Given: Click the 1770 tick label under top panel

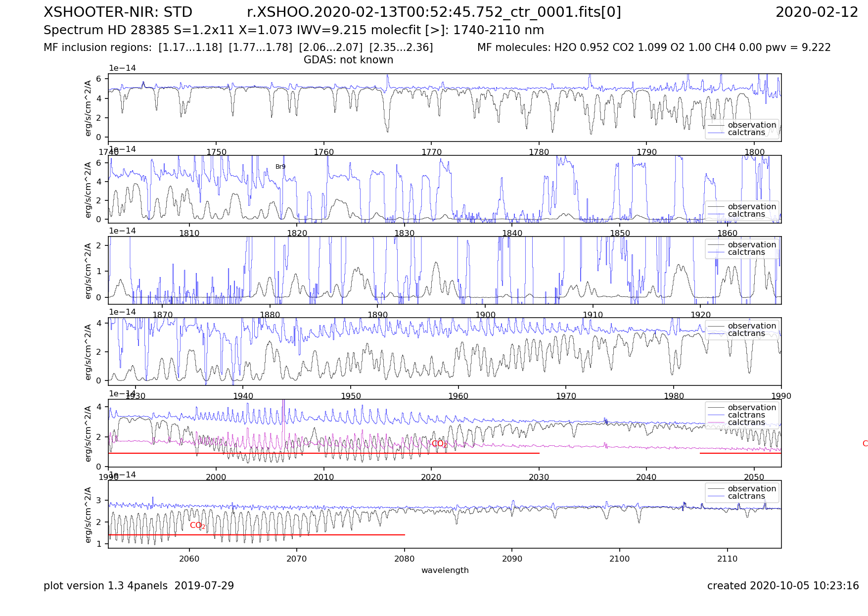Looking at the screenshot, I should tap(431, 152).
